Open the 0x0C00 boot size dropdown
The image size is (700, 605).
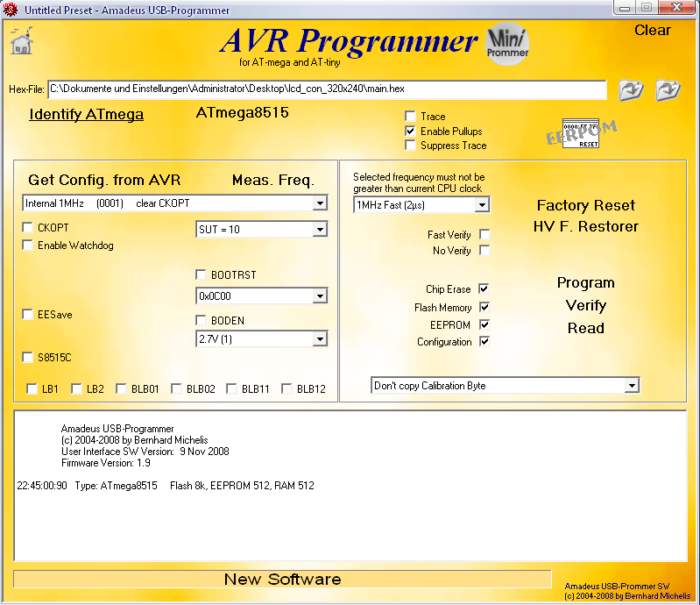320,295
